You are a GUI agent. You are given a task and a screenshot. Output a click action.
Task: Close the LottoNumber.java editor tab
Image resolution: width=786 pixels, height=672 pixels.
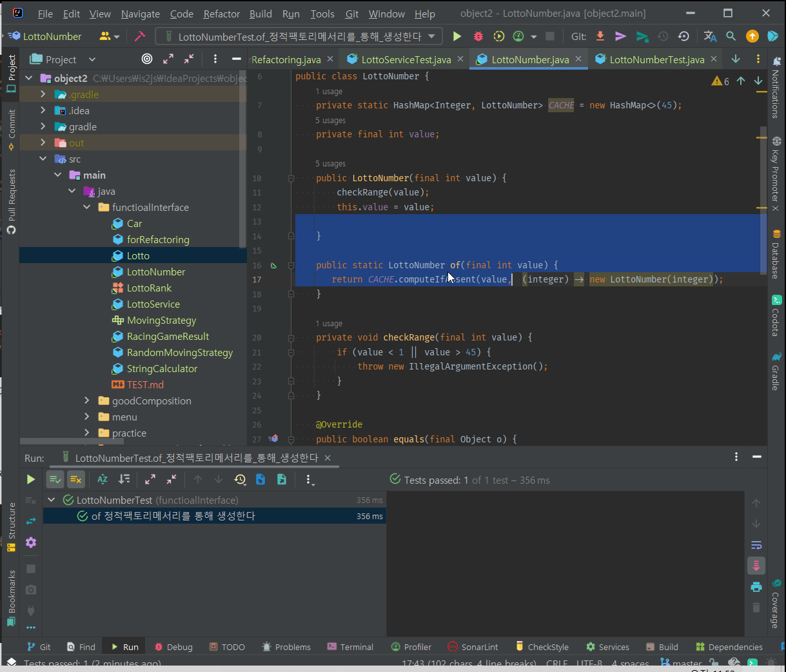coord(578,59)
